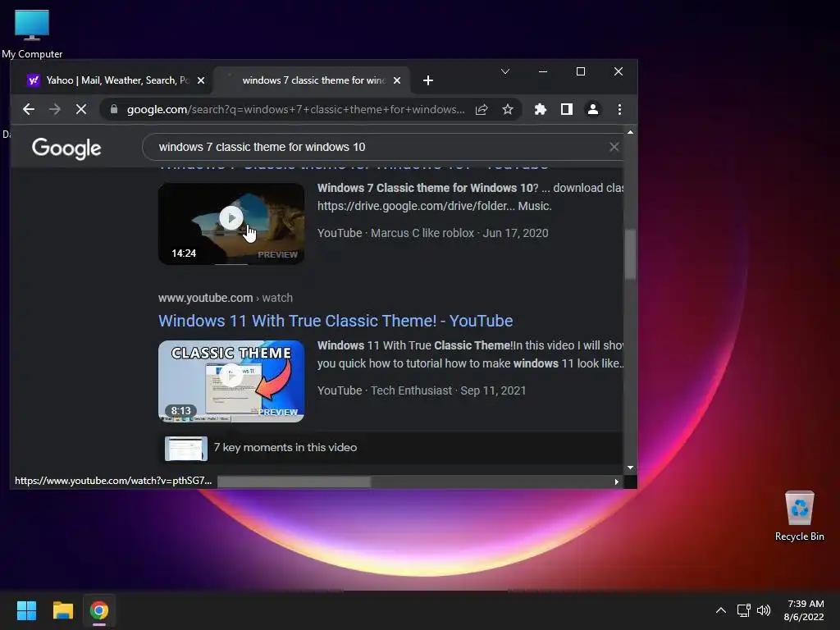This screenshot has height=630, width=840.
Task: Open the CLASSIC THEME video thumbnail
Action: coord(231,381)
